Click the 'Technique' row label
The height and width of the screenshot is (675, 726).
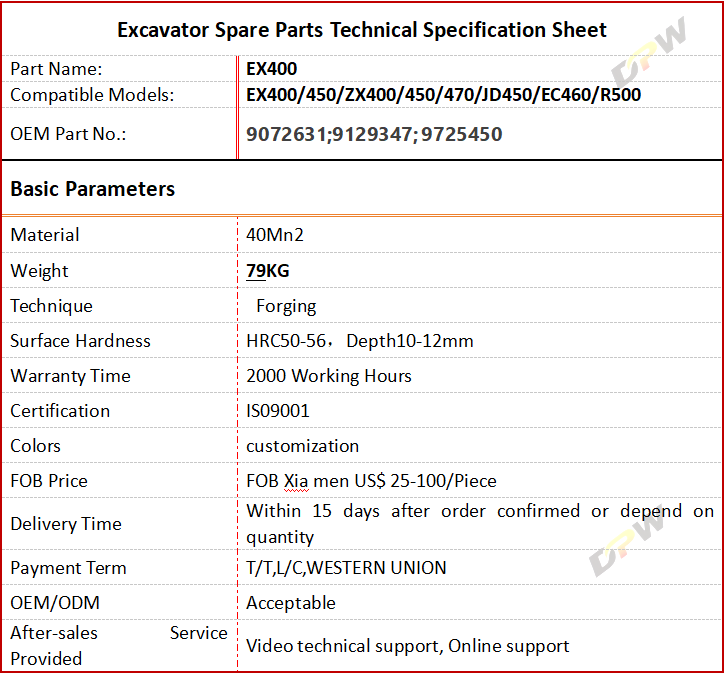coord(51,306)
